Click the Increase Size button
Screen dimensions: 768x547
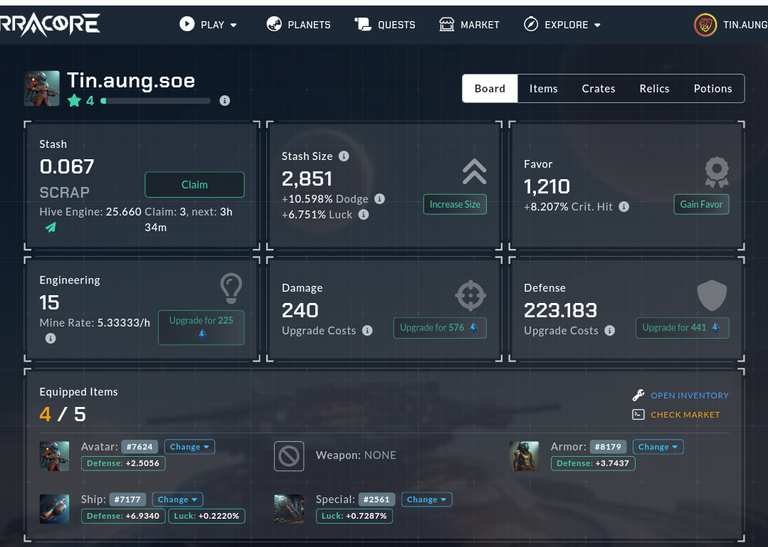(x=455, y=205)
